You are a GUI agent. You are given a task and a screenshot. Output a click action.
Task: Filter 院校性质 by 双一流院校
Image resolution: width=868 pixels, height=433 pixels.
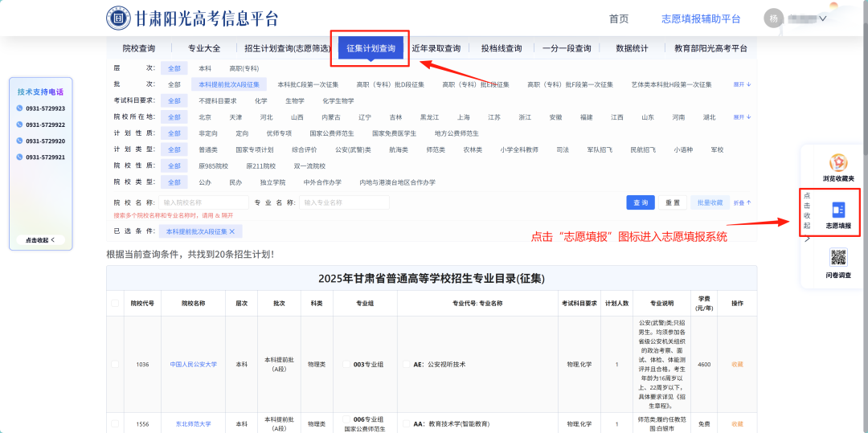pyautogui.click(x=309, y=166)
